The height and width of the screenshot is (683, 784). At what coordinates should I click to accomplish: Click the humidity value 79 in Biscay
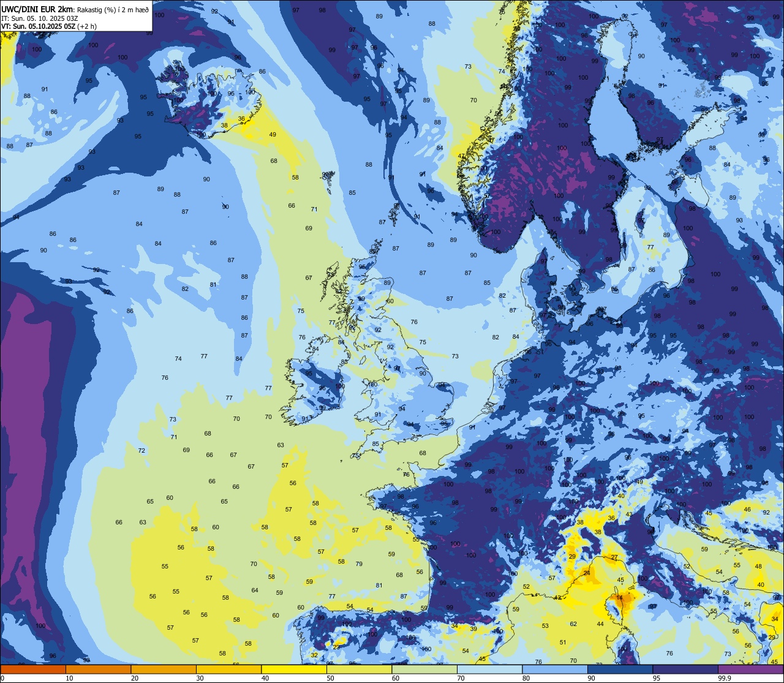[359, 564]
